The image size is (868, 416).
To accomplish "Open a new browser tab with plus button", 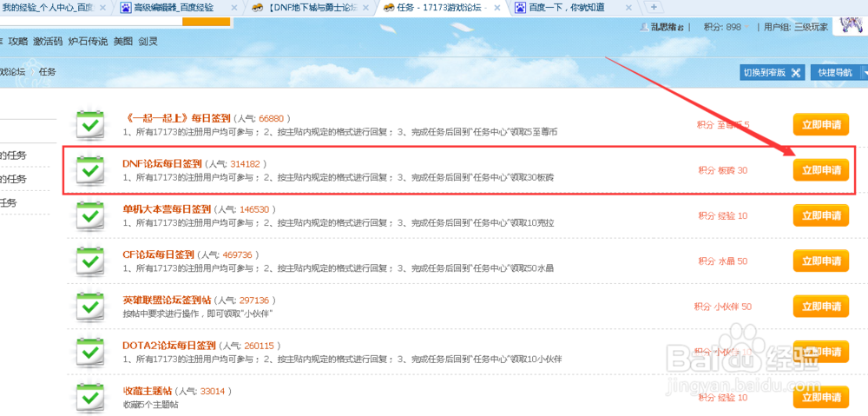I will [x=654, y=7].
